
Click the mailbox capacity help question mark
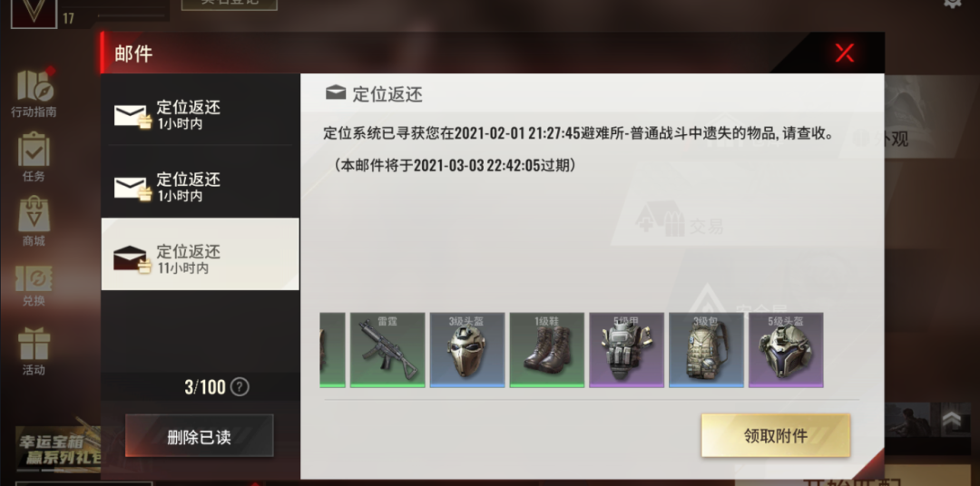click(240, 387)
